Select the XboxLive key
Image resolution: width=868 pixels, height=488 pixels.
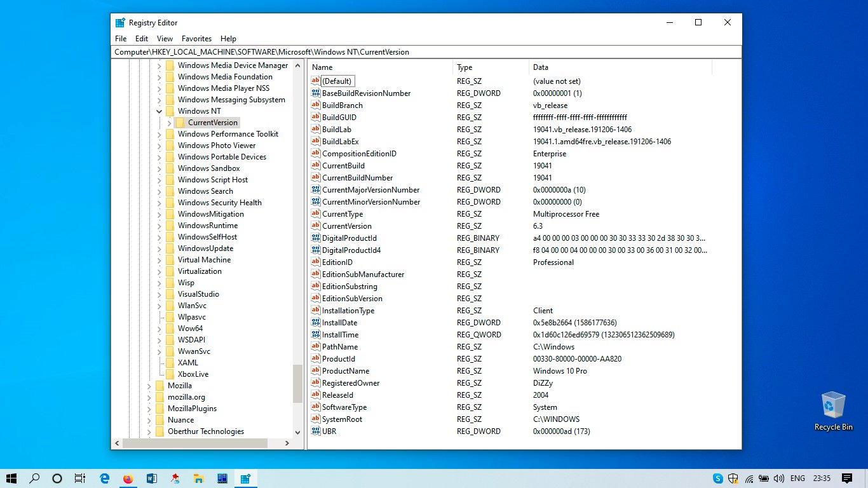(x=193, y=374)
